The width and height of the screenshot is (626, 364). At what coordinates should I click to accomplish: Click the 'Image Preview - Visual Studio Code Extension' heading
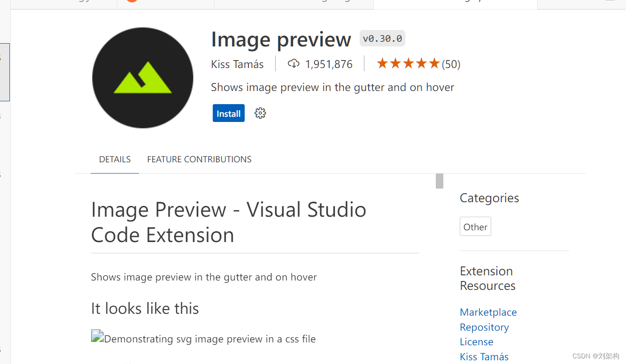click(229, 222)
